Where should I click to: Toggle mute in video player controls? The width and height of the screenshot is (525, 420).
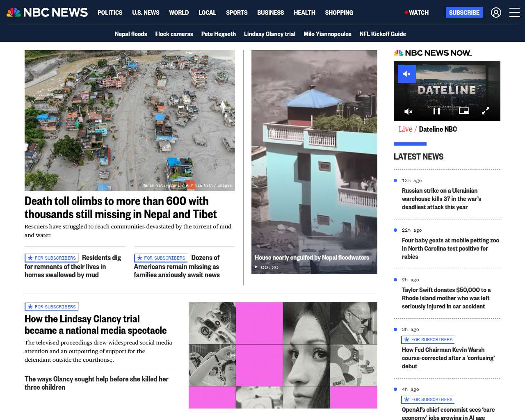coord(409,111)
